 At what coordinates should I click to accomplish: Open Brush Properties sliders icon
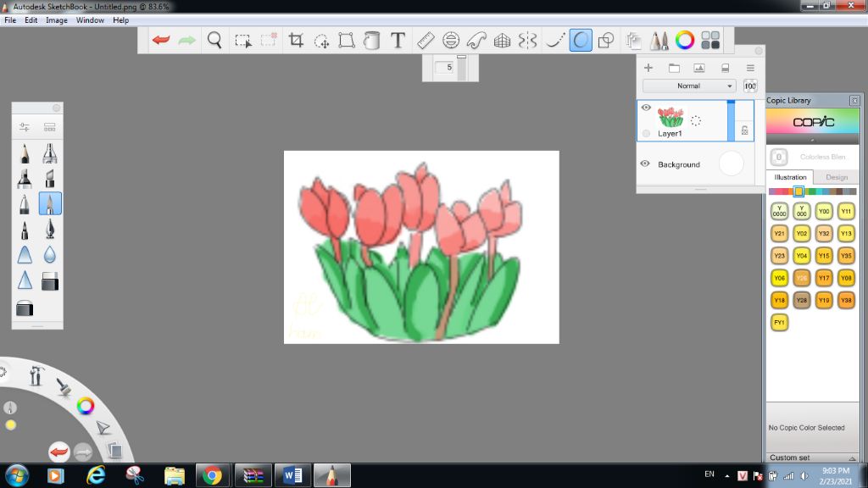(25, 127)
